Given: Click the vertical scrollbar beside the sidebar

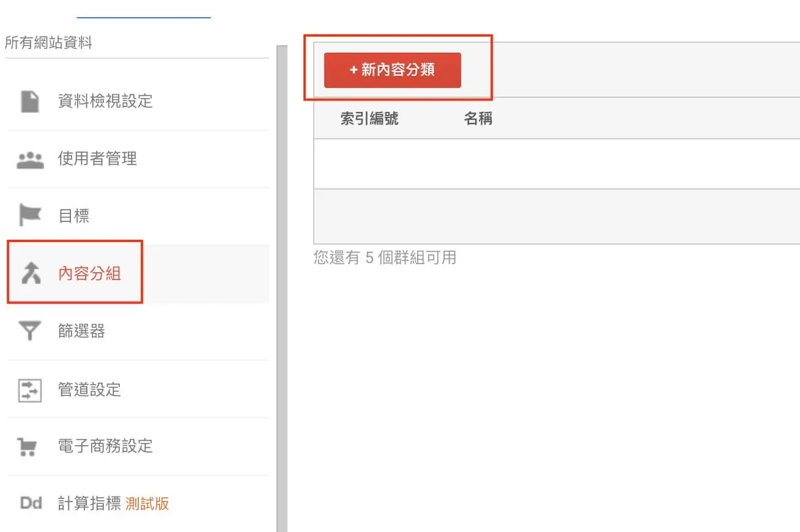Looking at the screenshot, I should point(282,289).
